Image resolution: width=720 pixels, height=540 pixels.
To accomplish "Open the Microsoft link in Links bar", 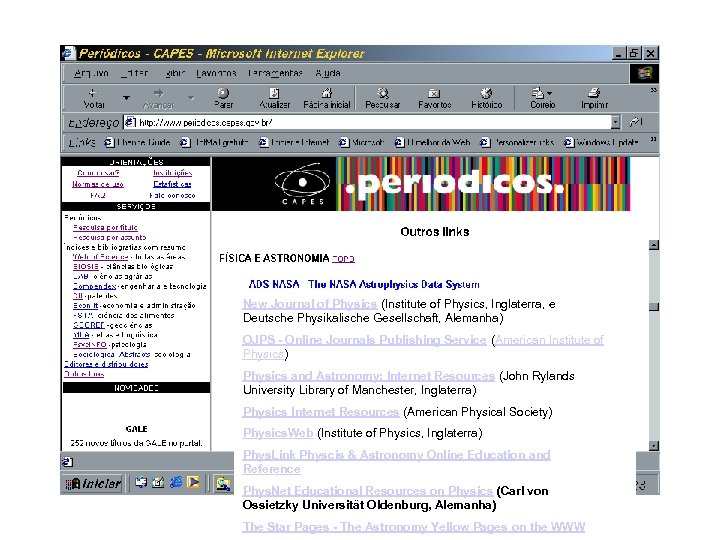I will (x=361, y=143).
